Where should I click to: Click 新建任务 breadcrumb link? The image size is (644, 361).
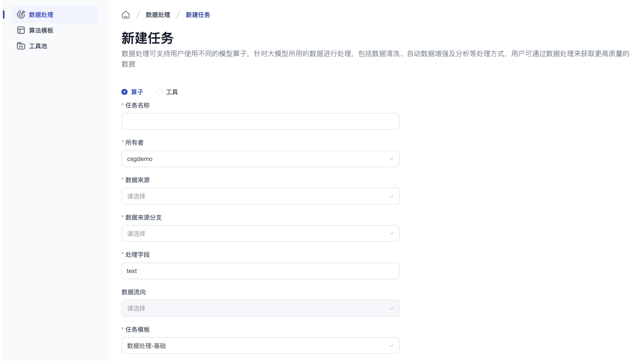click(x=198, y=15)
